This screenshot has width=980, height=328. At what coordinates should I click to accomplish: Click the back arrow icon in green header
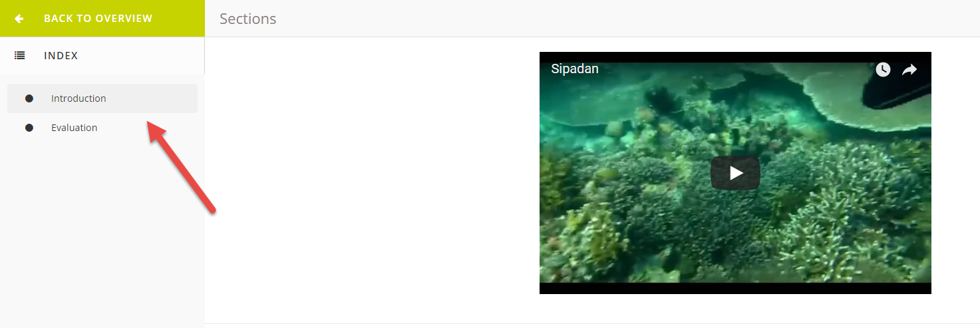(x=19, y=19)
